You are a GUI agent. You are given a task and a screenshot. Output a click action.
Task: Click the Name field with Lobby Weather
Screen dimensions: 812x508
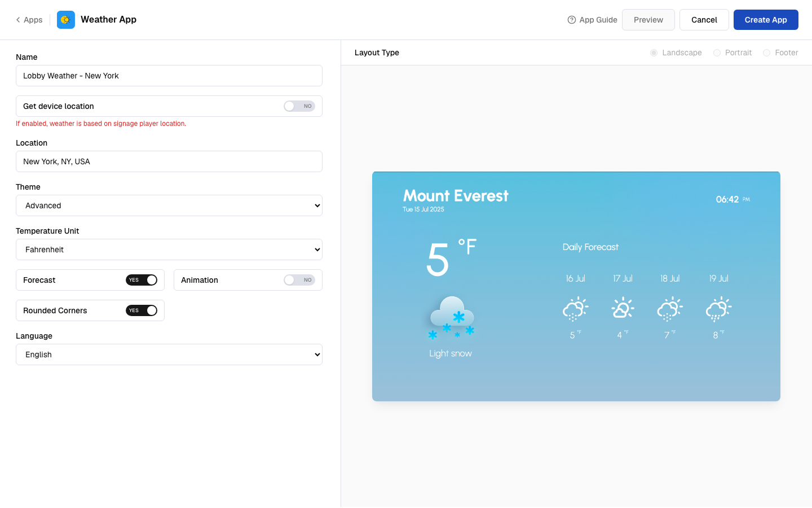click(169, 76)
